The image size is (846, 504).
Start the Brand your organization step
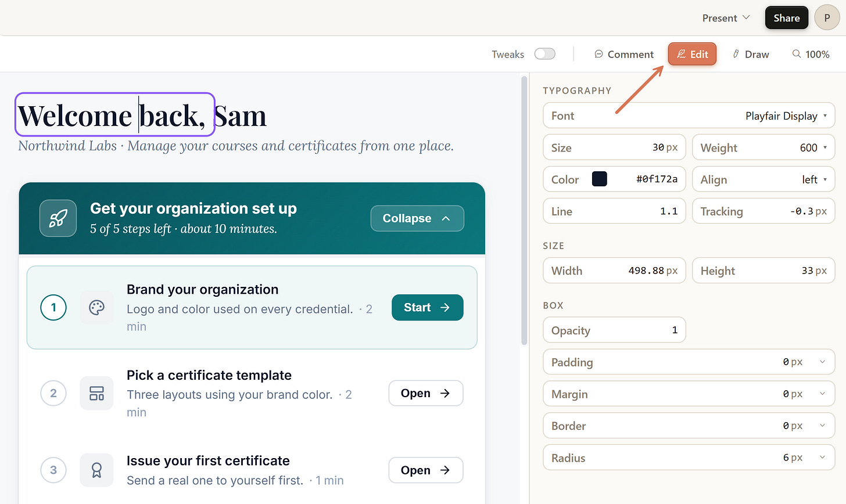coord(427,308)
